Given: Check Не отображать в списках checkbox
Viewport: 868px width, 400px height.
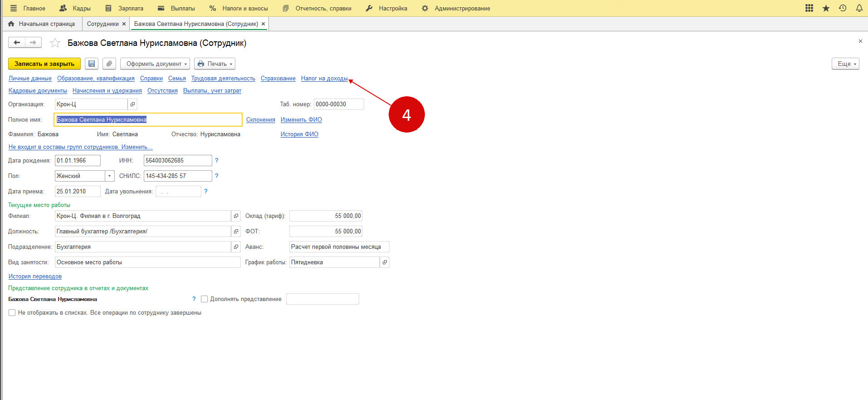Looking at the screenshot, I should (12, 313).
